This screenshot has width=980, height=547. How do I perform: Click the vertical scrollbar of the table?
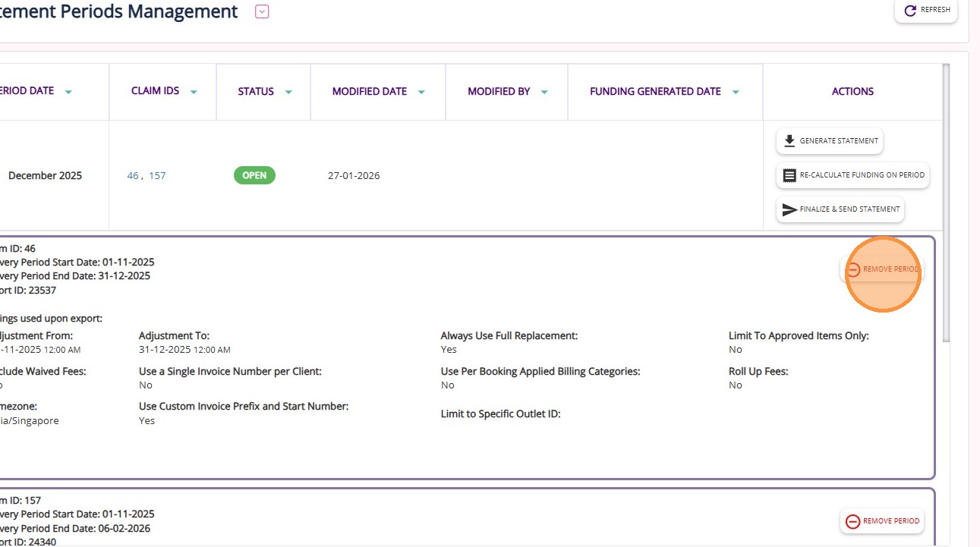pyautogui.click(x=946, y=203)
